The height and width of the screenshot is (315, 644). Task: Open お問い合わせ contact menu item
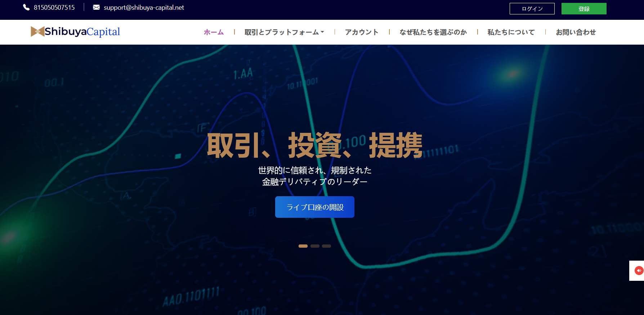pos(576,32)
